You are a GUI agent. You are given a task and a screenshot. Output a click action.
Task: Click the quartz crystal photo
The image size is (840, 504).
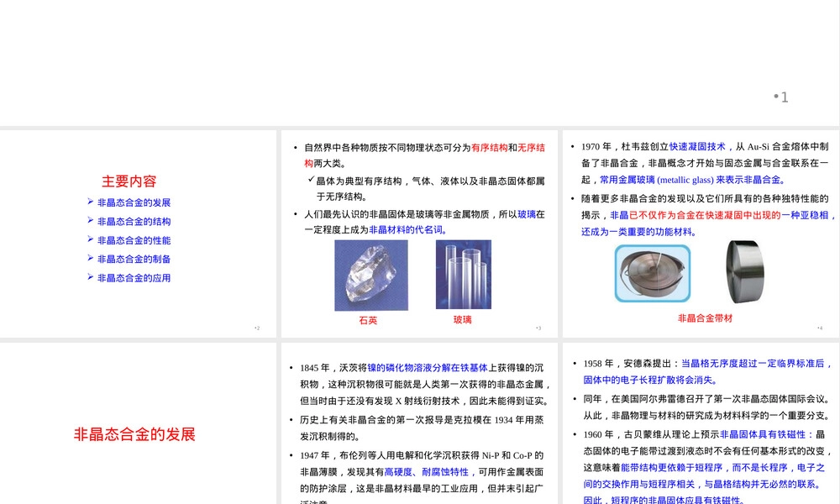click(371, 276)
